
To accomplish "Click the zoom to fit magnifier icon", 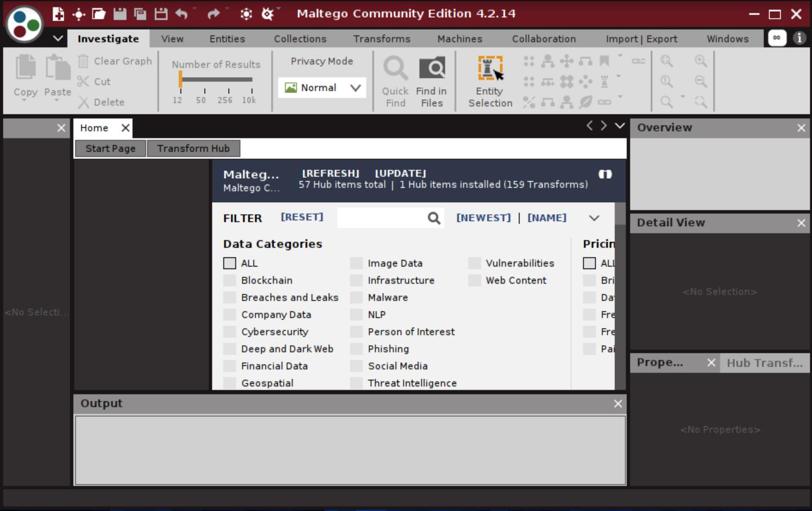I will (x=666, y=61).
